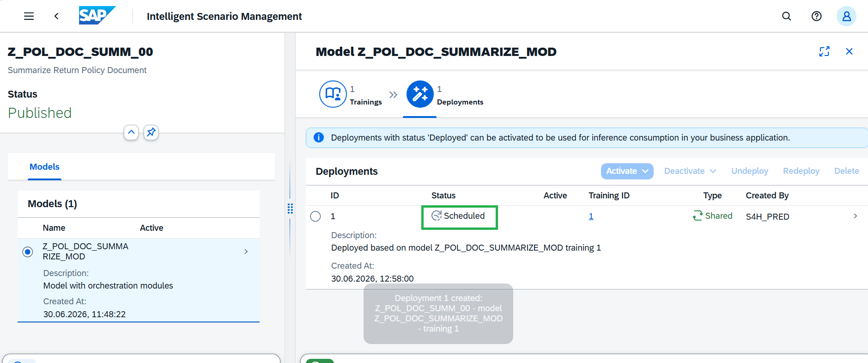The width and height of the screenshot is (868, 363).
Task: Go back using the back arrow
Action: point(56,16)
